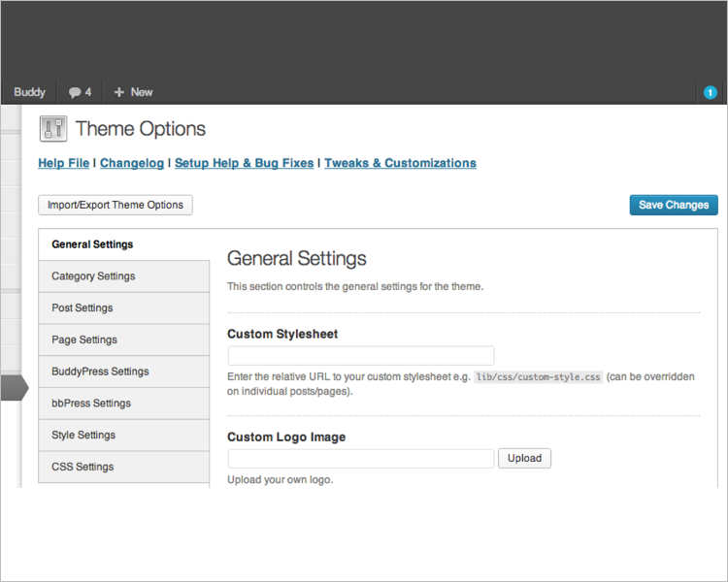This screenshot has width=728, height=582.
Task: Click the Theme Options tools icon
Action: (x=53, y=129)
